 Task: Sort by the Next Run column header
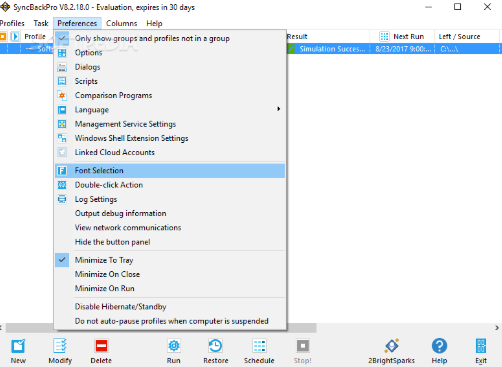(x=402, y=36)
